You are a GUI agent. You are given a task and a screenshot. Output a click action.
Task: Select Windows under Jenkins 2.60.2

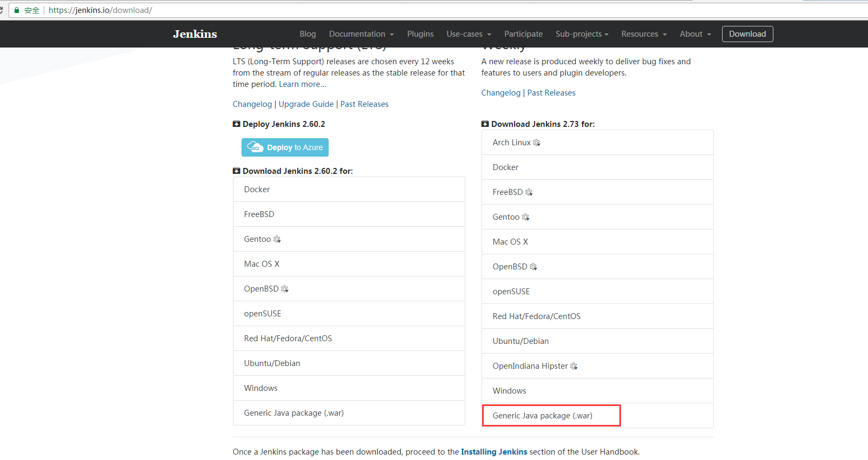pyautogui.click(x=349, y=388)
